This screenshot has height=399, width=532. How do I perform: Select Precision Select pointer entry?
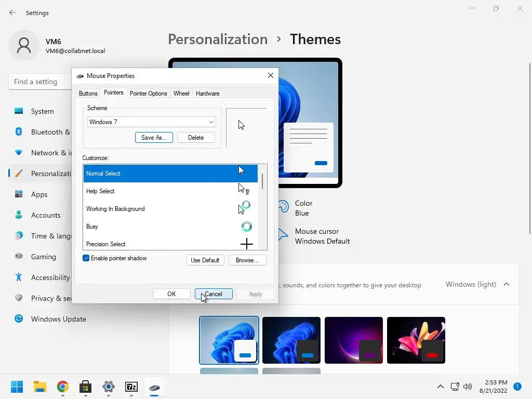(x=170, y=244)
